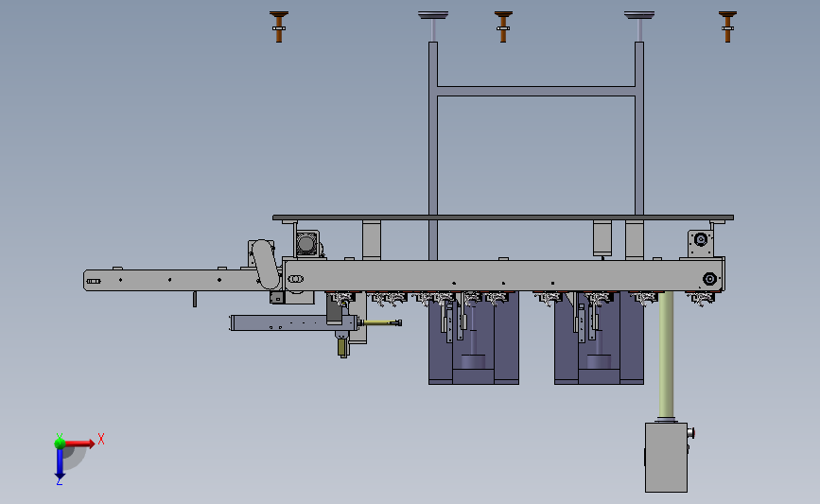Select the left gray foot pad of frame
820x504 pixels.
point(433,15)
